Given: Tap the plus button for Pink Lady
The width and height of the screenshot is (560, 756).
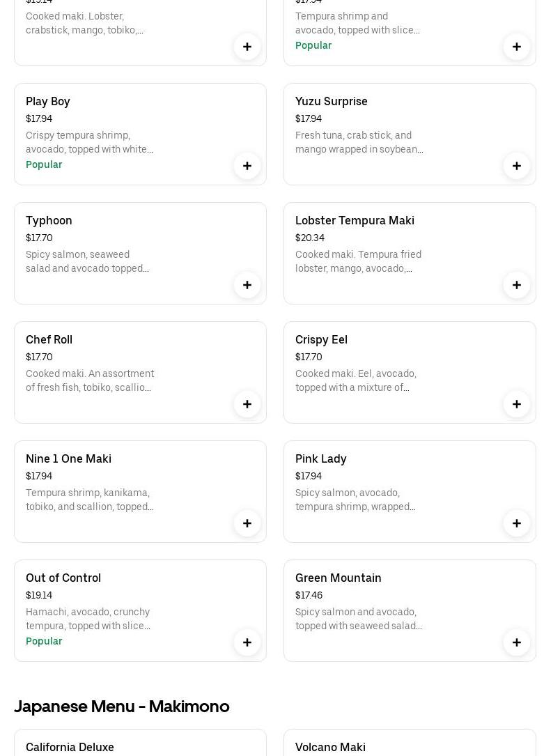Looking at the screenshot, I should pyautogui.click(x=517, y=523).
